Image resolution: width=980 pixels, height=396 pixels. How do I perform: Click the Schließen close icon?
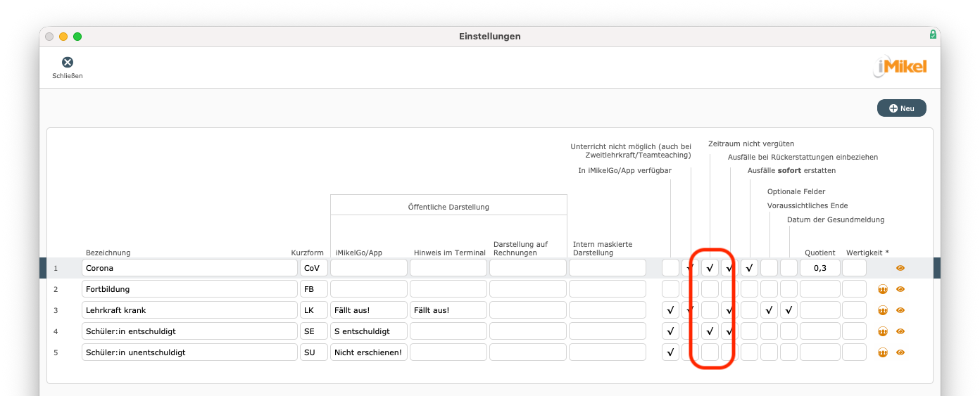[x=68, y=63]
